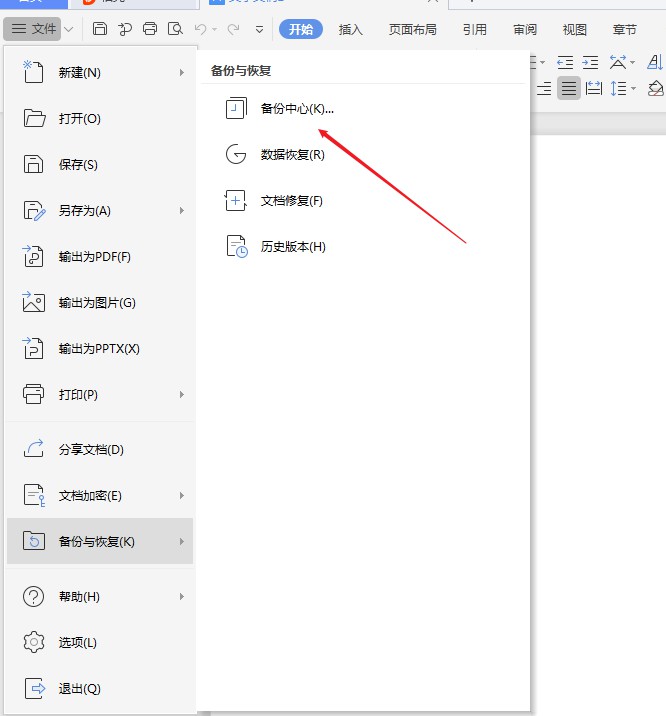
Task: Open the 视图 ribbon tab
Action: point(575,30)
